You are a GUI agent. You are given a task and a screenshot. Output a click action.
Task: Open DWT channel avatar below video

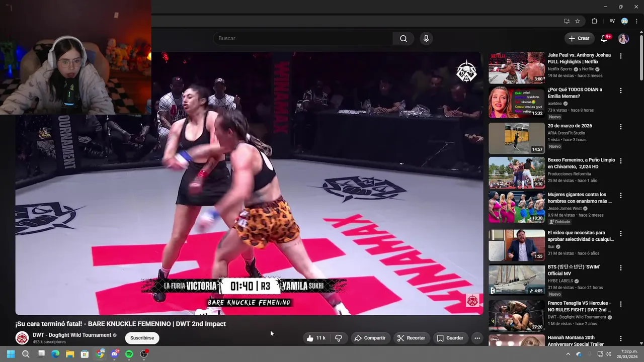[22, 338]
